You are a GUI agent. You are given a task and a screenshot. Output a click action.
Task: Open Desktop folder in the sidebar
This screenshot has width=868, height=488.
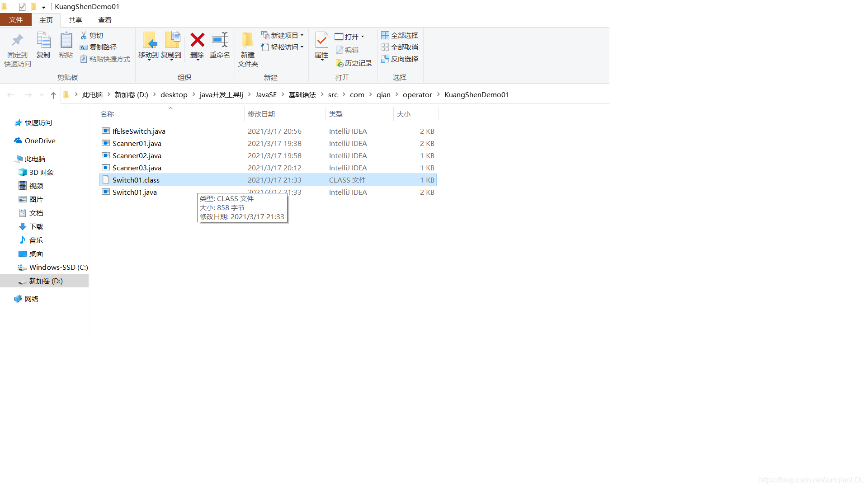point(31,254)
